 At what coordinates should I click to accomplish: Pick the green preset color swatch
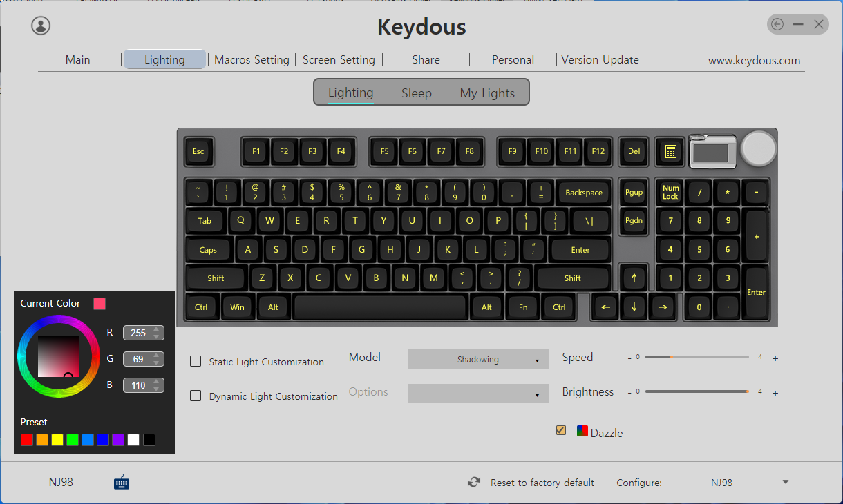point(73,440)
